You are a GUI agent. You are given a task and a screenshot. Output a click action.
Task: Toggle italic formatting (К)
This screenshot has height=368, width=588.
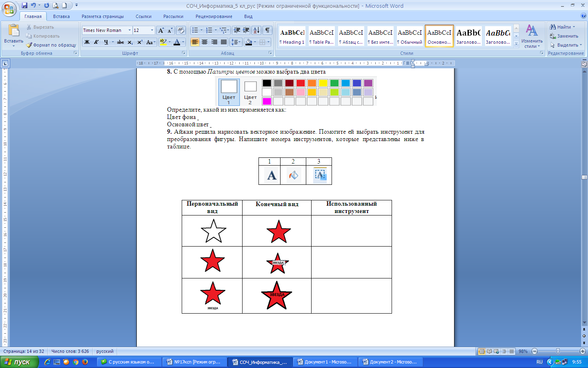96,42
